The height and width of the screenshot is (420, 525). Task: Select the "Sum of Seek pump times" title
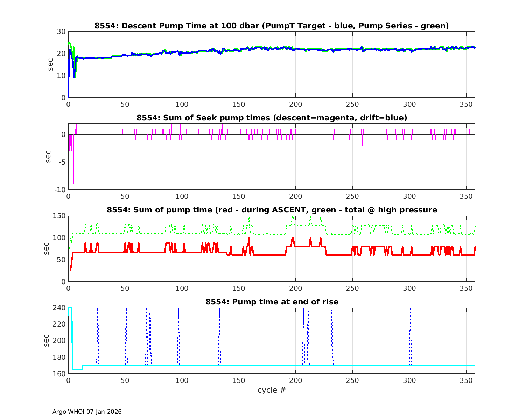coord(272,118)
